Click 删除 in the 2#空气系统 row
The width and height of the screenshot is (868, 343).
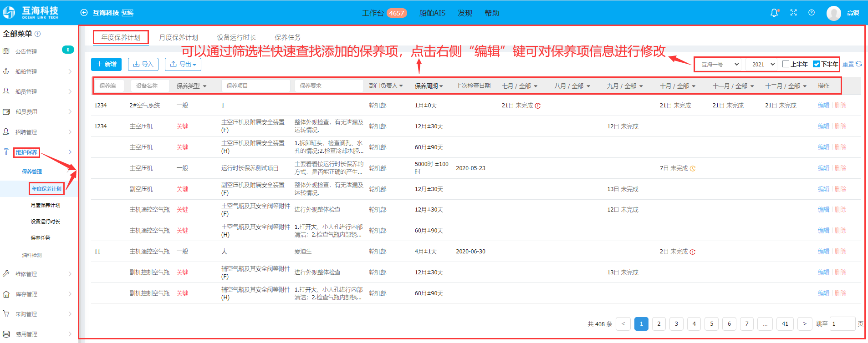[840, 106]
